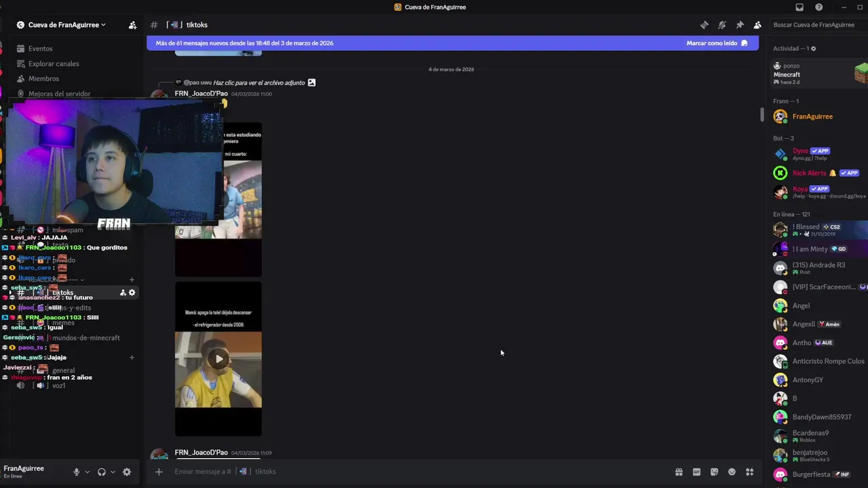This screenshot has width=868, height=488.
Task: Select BandyDawn855937 member
Action: point(819,417)
